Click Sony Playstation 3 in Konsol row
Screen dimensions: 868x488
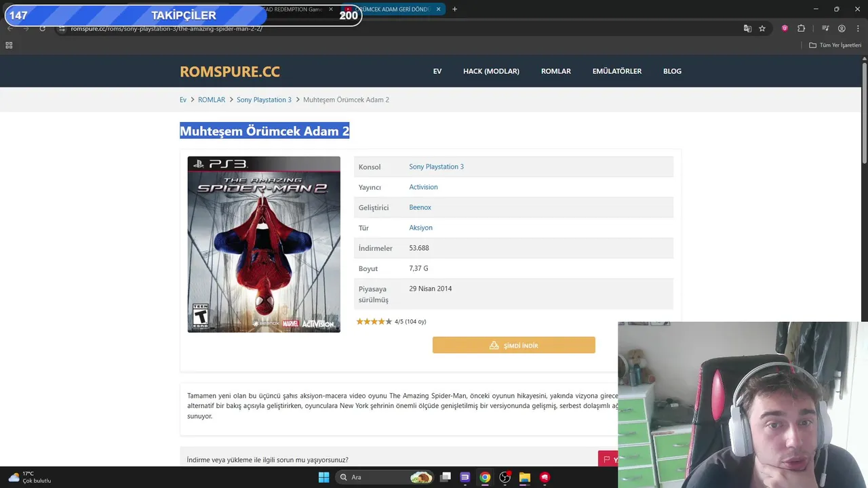point(437,167)
